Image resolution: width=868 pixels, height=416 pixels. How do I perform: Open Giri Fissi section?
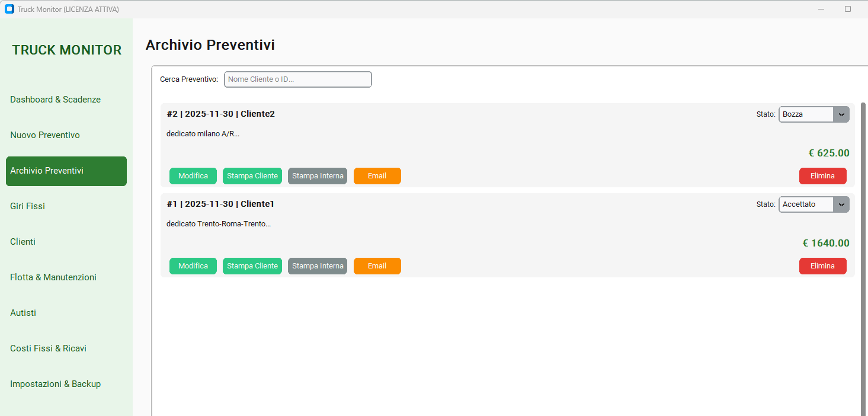pos(28,206)
